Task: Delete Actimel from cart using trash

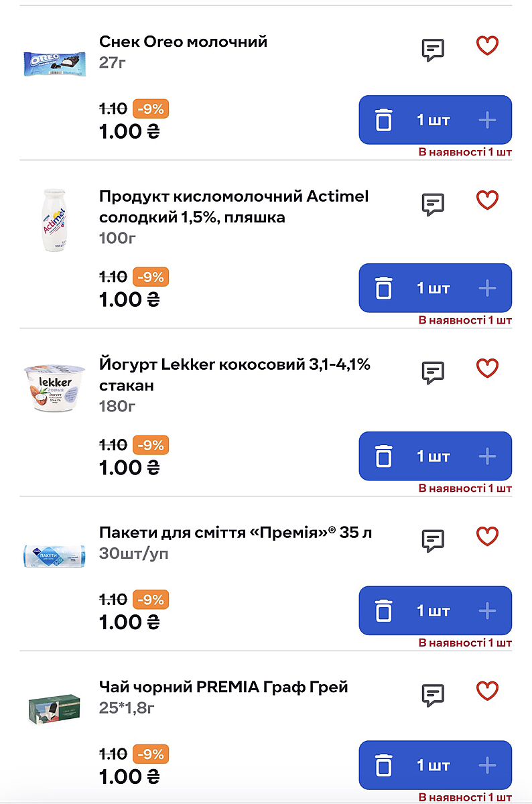Action: point(384,289)
